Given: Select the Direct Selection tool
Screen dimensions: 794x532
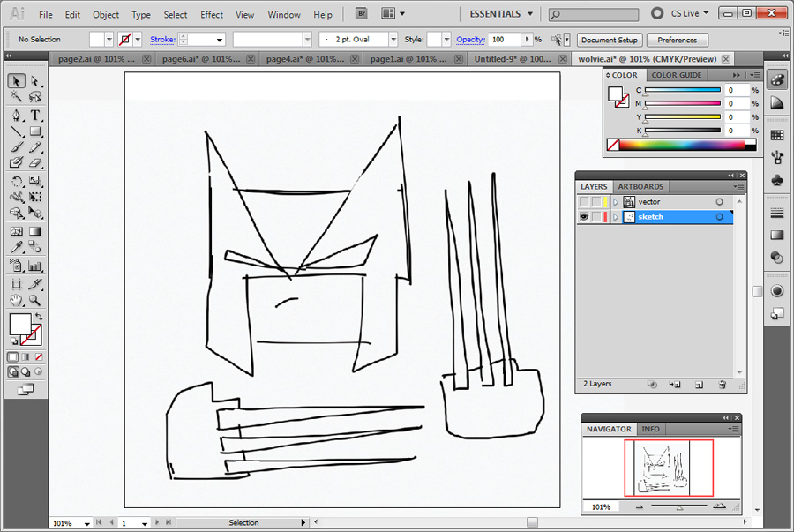Looking at the screenshot, I should point(35,81).
